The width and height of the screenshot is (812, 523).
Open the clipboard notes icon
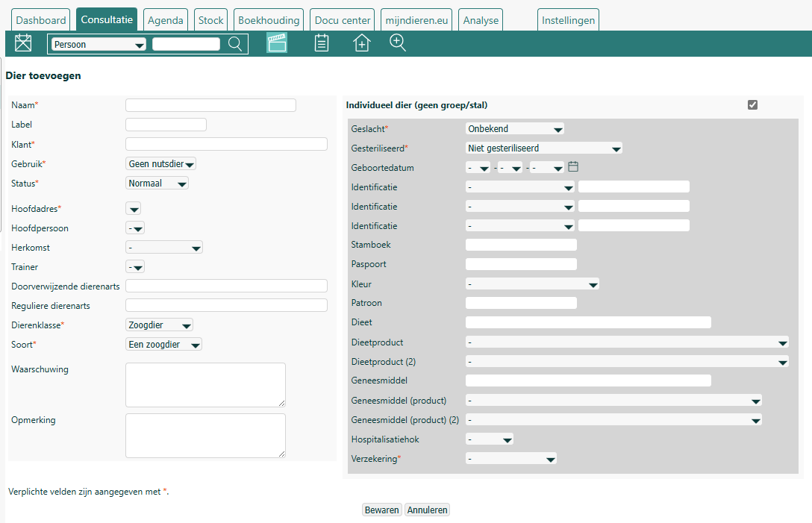322,43
